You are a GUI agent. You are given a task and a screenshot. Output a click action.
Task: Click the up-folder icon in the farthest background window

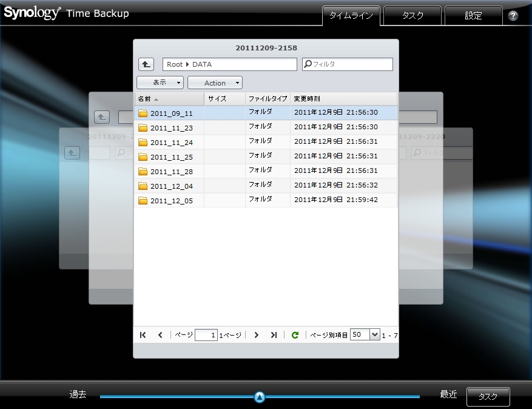tap(72, 153)
